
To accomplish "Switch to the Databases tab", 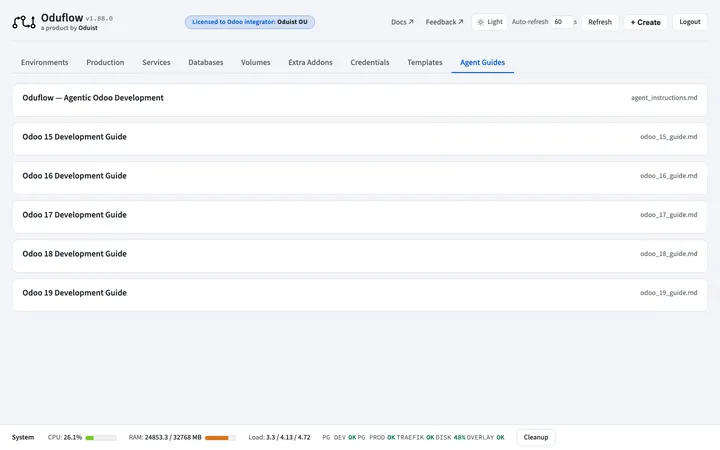I will pyautogui.click(x=206, y=62).
